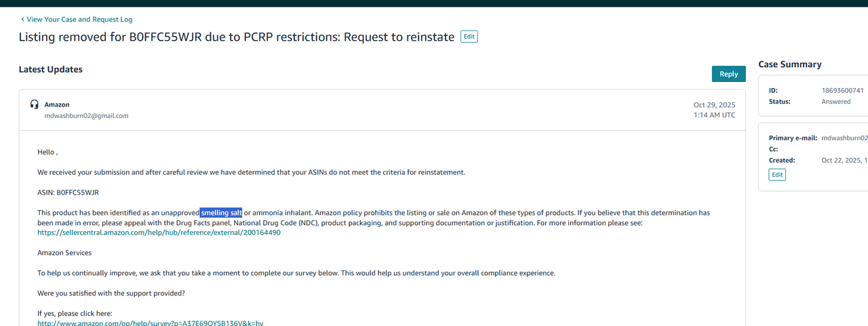Click the Created date Oct 22, 2025
This screenshot has height=326, width=868.
click(844, 161)
